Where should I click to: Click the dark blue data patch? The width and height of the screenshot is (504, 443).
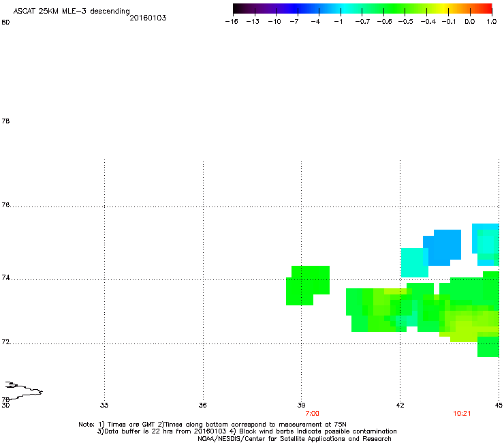point(442,247)
